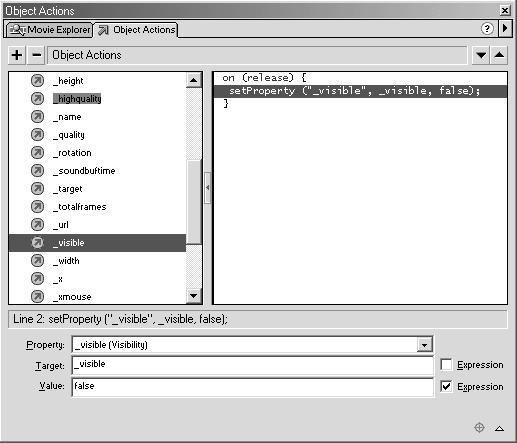Click the _rotation property action icon
The width and height of the screenshot is (517, 443).
(37, 153)
